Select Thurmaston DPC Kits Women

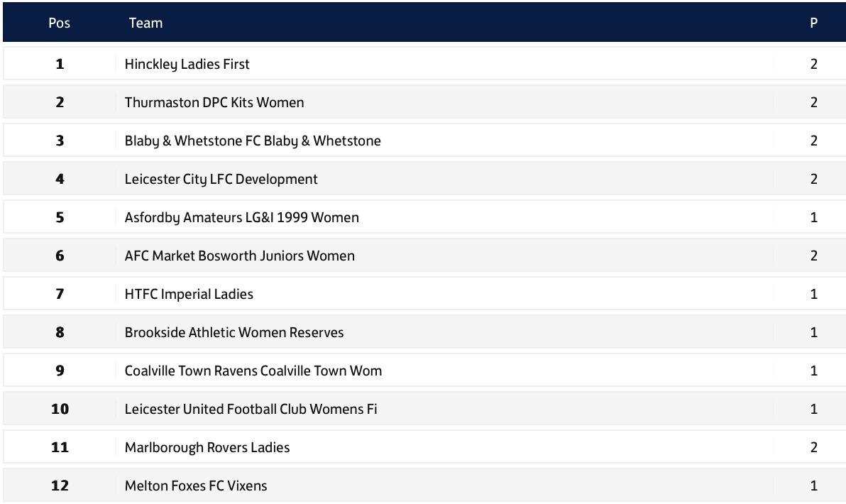[214, 102]
